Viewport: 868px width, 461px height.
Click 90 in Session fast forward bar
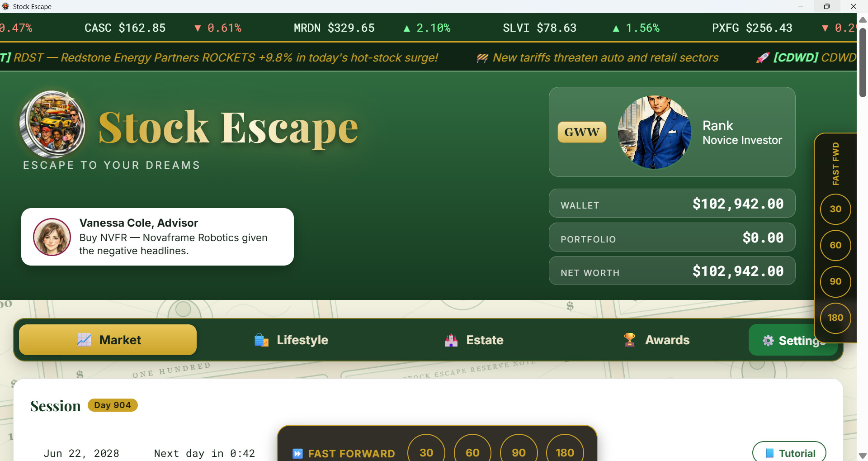[x=519, y=452]
